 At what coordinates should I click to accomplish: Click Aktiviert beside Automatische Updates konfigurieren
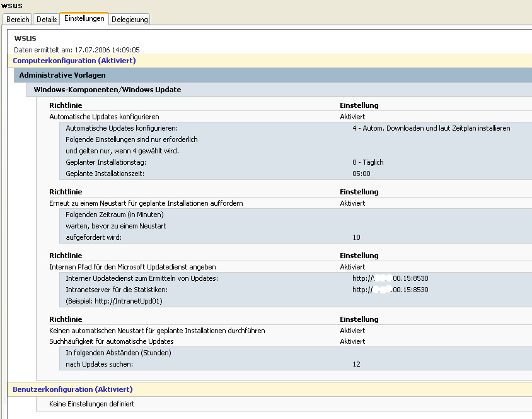352,117
